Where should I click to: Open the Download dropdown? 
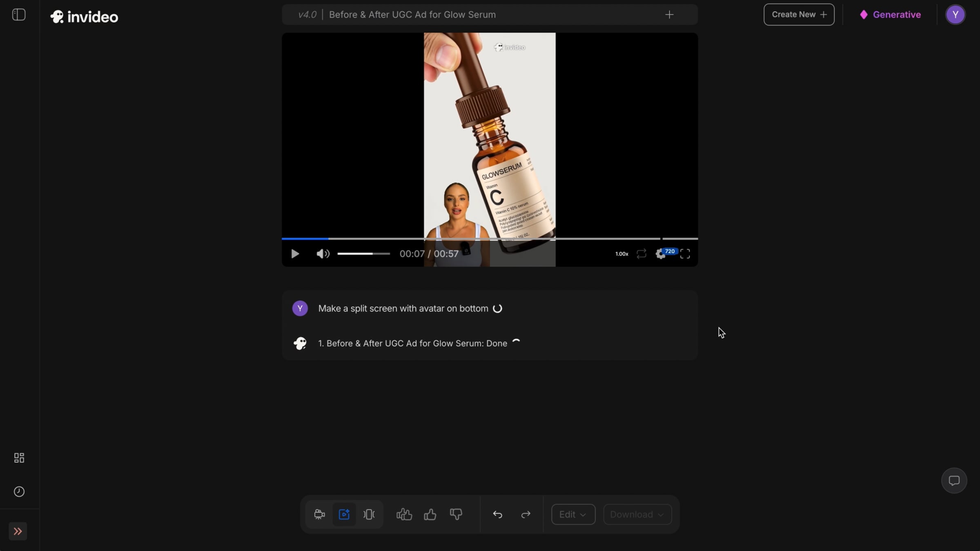point(637,515)
